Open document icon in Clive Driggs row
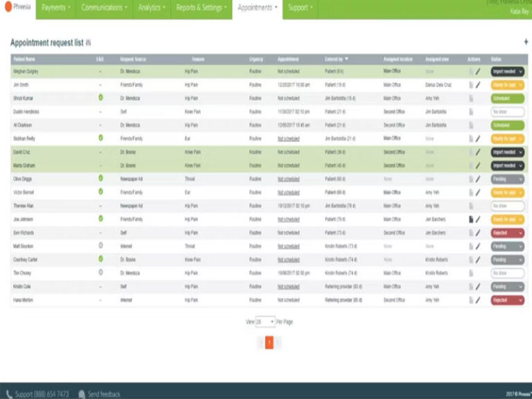532x399 pixels. [x=471, y=179]
